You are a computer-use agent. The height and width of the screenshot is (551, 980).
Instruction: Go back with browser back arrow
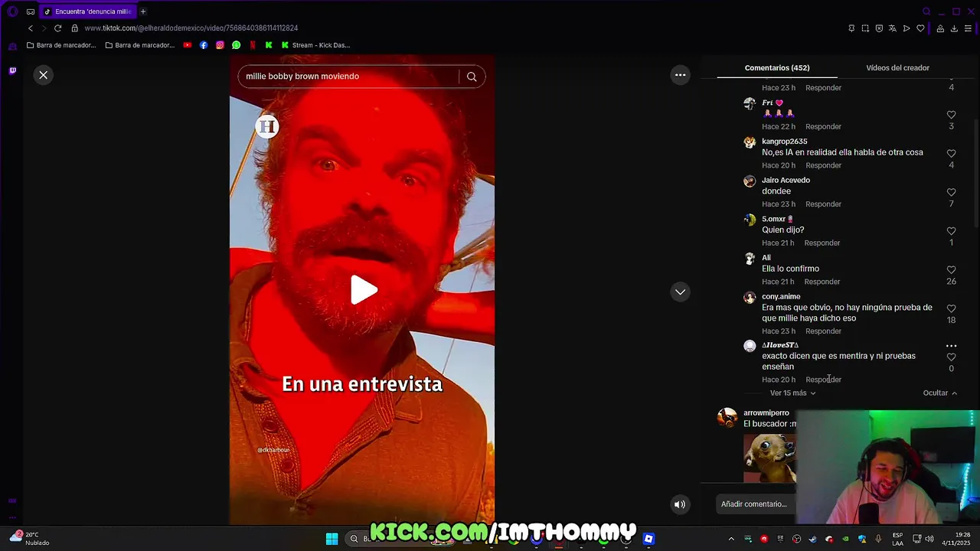coord(31,28)
